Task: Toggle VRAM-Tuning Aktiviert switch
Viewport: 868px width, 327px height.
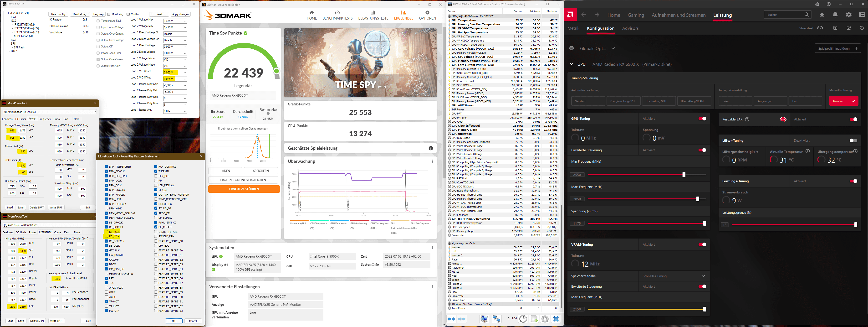Action: pyautogui.click(x=702, y=245)
